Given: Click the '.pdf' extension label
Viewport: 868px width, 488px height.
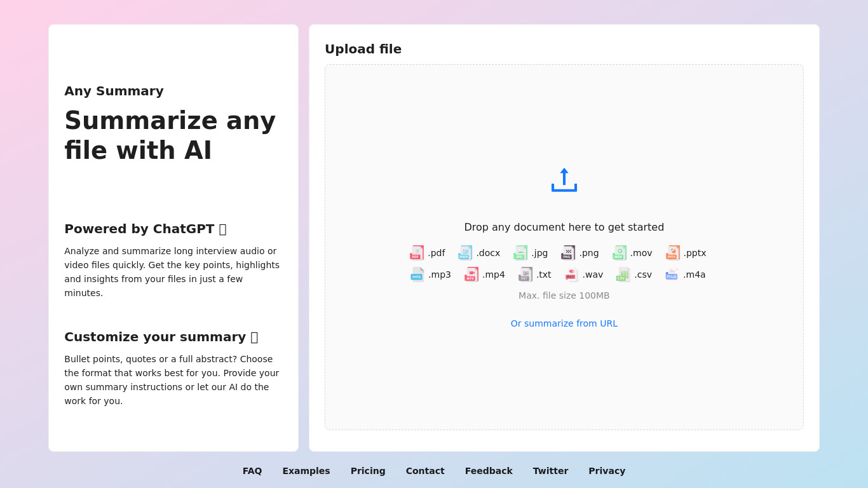Looking at the screenshot, I should 437,253.
